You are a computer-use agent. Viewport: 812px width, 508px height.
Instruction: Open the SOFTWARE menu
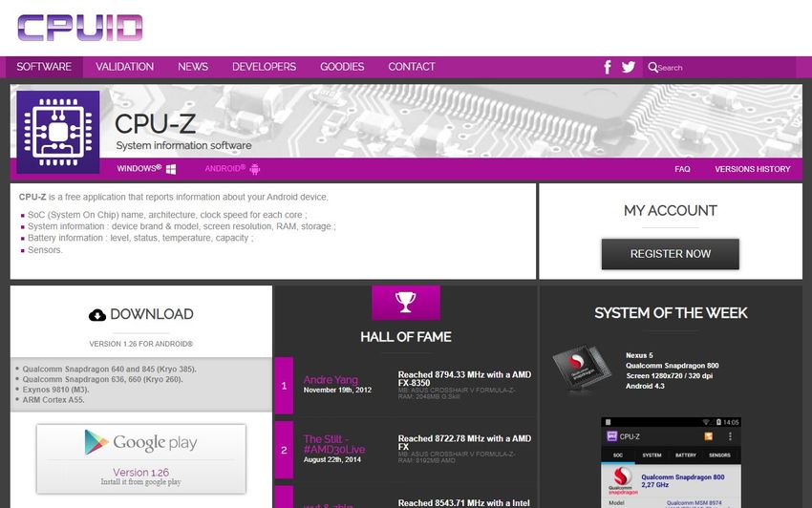tap(44, 67)
